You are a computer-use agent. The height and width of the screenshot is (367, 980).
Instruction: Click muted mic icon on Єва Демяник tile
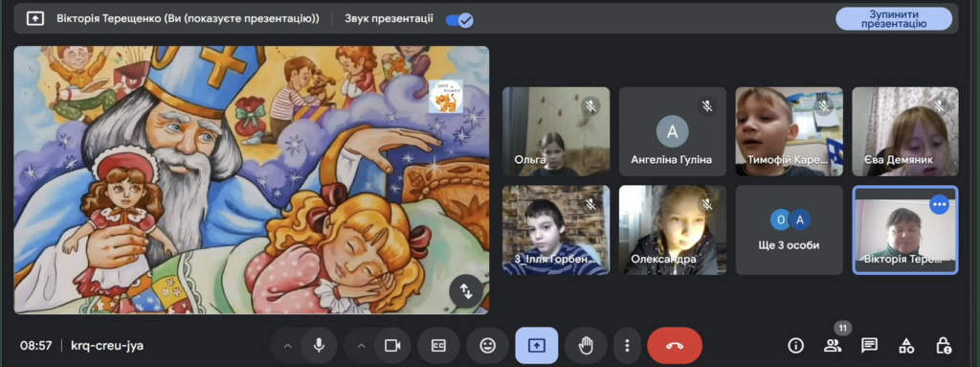point(940,105)
